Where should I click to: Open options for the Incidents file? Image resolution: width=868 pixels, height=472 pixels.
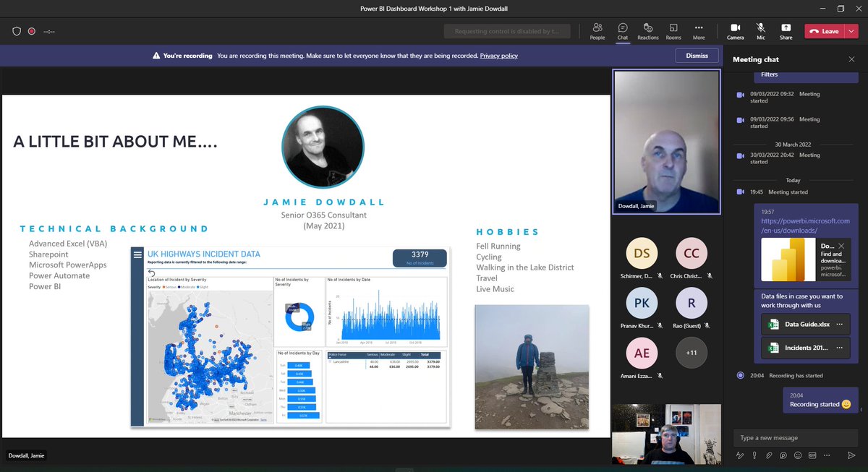pos(839,348)
